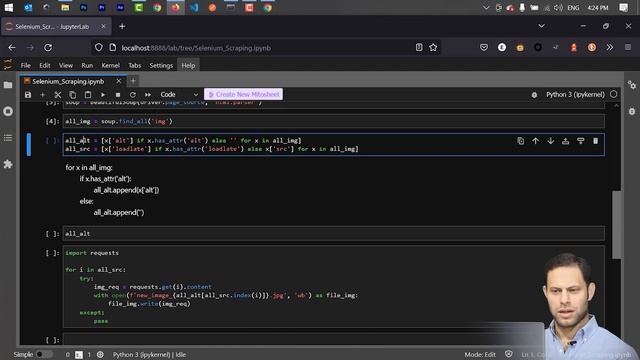Go back in the browser

pyautogui.click(x=12, y=48)
